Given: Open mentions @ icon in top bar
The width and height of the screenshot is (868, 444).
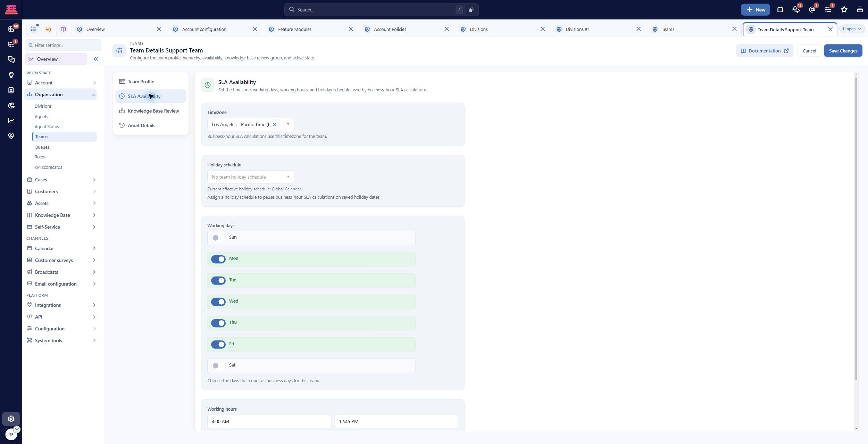Looking at the screenshot, I should (x=812, y=10).
